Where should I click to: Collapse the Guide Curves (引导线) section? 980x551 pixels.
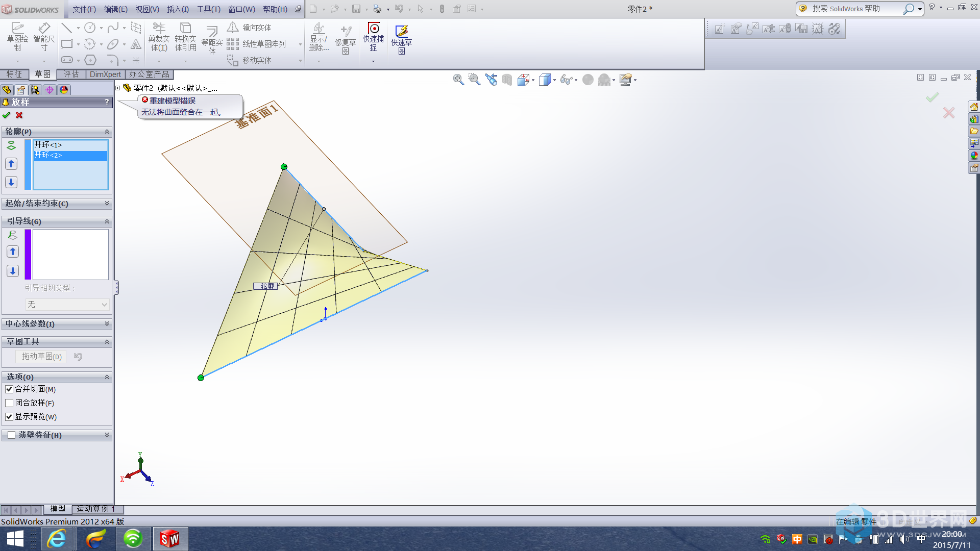pos(107,221)
